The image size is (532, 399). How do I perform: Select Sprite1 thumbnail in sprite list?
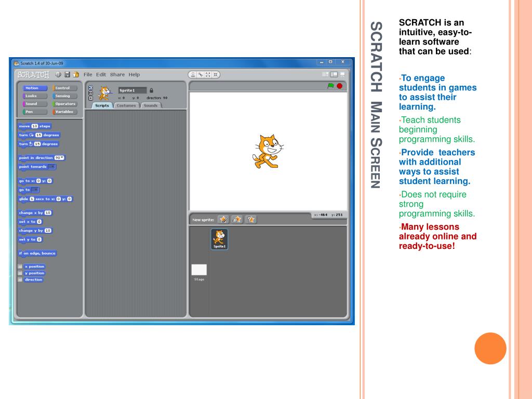click(220, 239)
